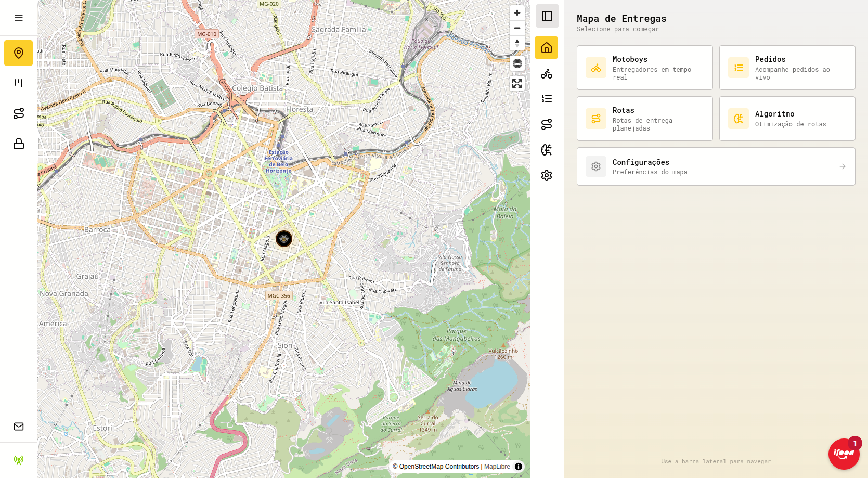Click the restaurant marker on the map
868x478 pixels.
tap(284, 238)
